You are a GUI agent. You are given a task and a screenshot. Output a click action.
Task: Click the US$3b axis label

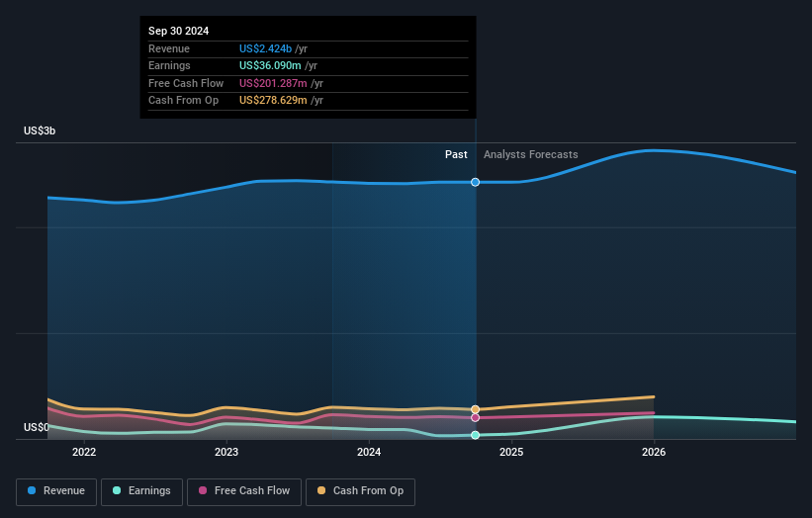click(x=40, y=130)
